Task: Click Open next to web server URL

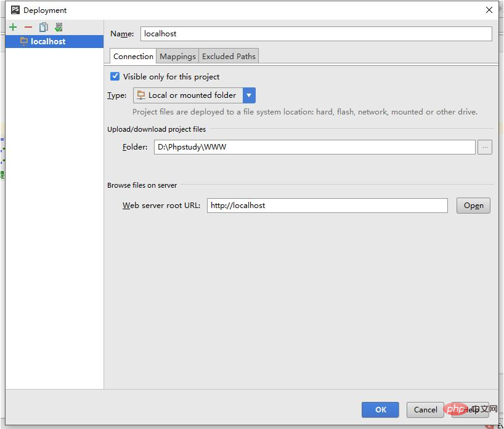Action: coord(473,206)
